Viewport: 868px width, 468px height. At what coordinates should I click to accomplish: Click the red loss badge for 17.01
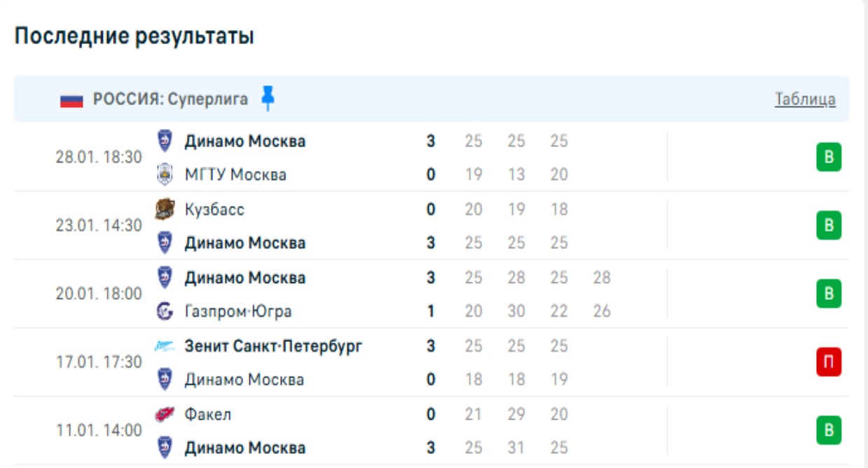point(829,362)
